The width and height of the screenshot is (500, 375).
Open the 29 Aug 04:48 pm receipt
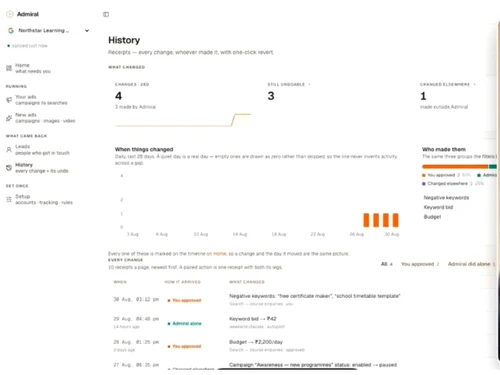click(136, 319)
